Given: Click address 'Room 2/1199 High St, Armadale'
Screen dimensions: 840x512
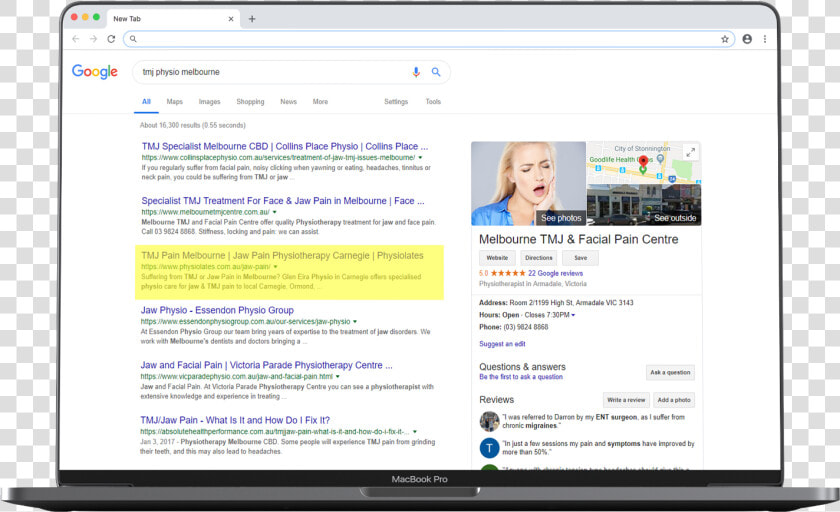Looking at the screenshot, I should pos(571,303).
